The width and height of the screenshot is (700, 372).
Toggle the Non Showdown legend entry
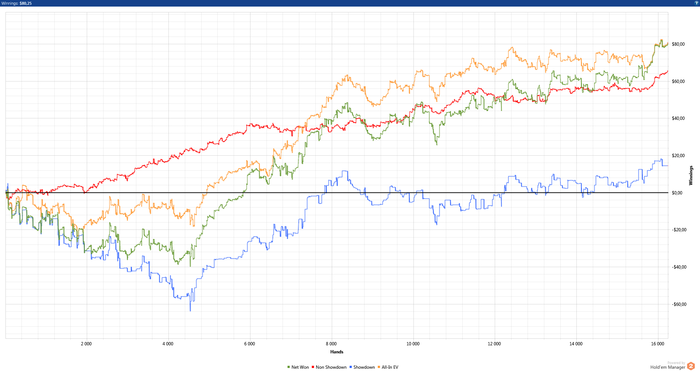329,367
